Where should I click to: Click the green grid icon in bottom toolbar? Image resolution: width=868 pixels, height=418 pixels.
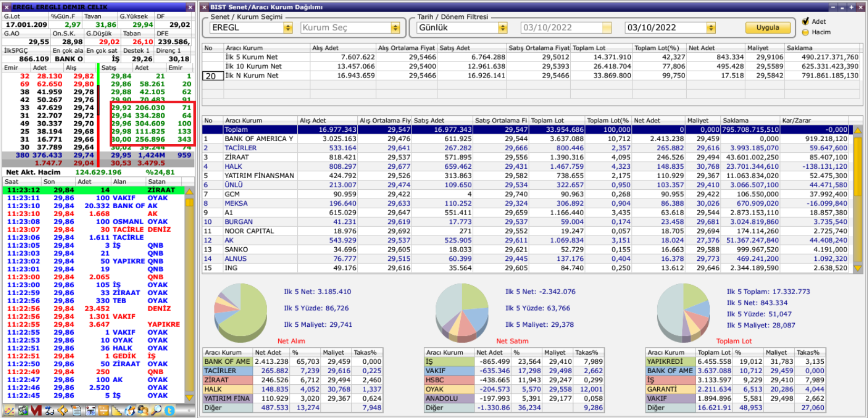[x=23, y=410]
